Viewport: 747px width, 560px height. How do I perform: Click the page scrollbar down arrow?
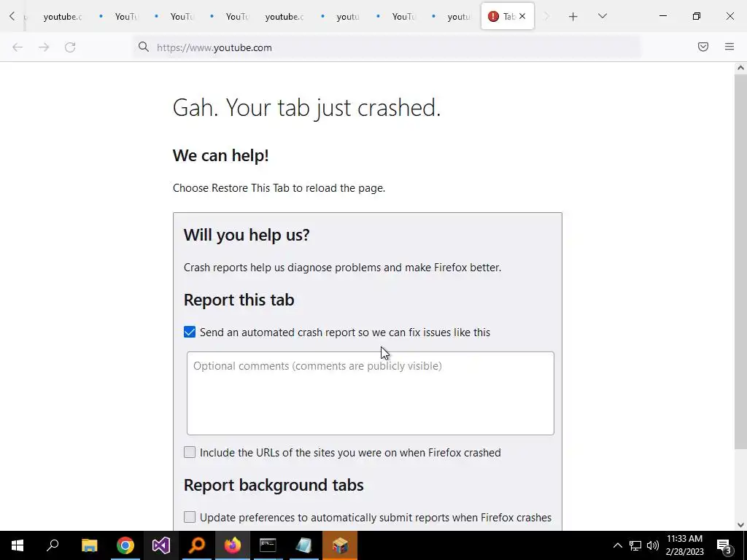[x=740, y=525]
